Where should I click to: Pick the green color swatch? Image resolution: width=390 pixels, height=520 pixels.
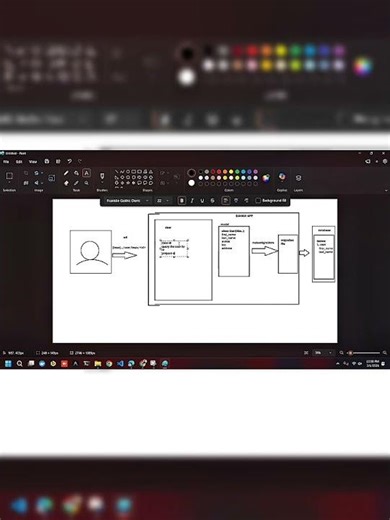(x=237, y=172)
